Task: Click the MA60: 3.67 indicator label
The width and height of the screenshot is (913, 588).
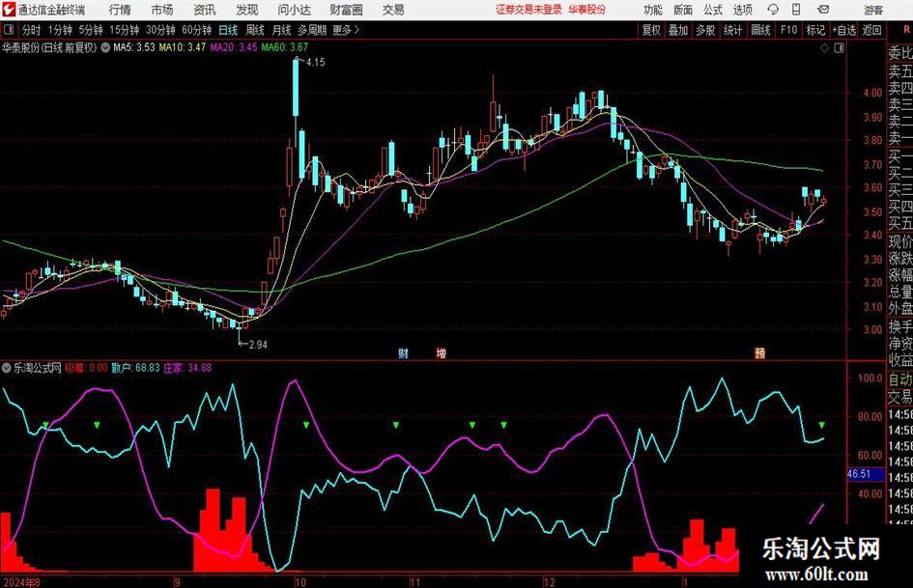Action: pyautogui.click(x=285, y=47)
